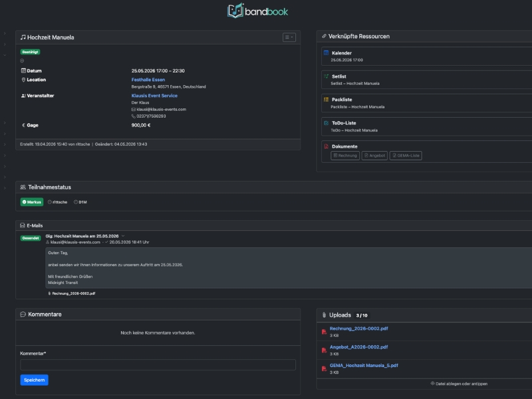Image resolution: width=532 pixels, height=399 pixels.
Task: Collapse the Gig: Hochzeit Manuela email chevron
Action: tap(123, 236)
